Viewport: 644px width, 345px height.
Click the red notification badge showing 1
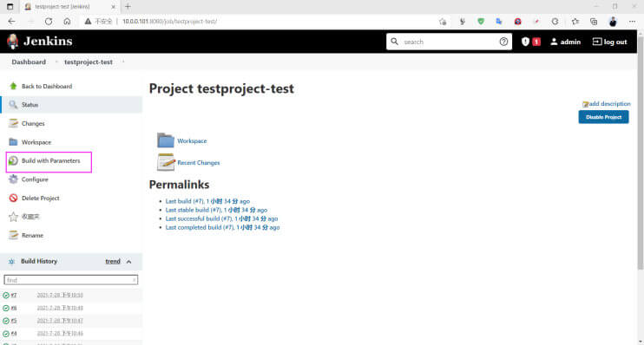point(536,42)
